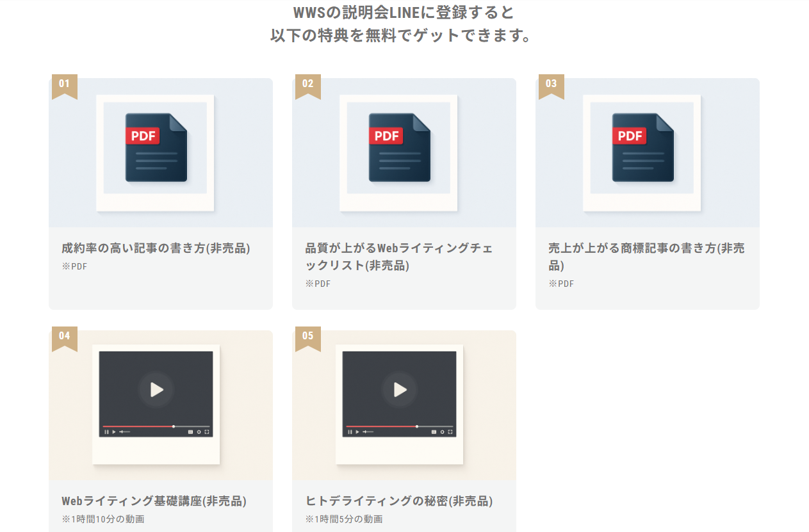
Task: Open 品質が上がるWebライティングチェックリスト title
Action: pyautogui.click(x=399, y=257)
